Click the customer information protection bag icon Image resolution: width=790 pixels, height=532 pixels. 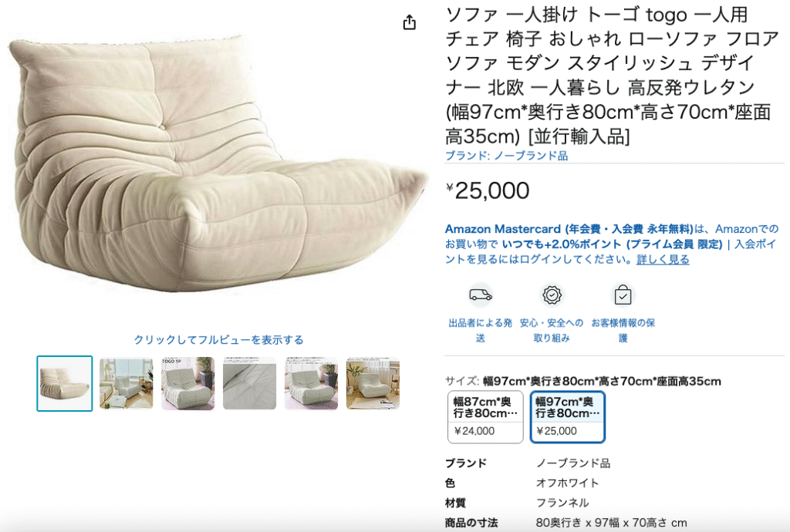(623, 295)
